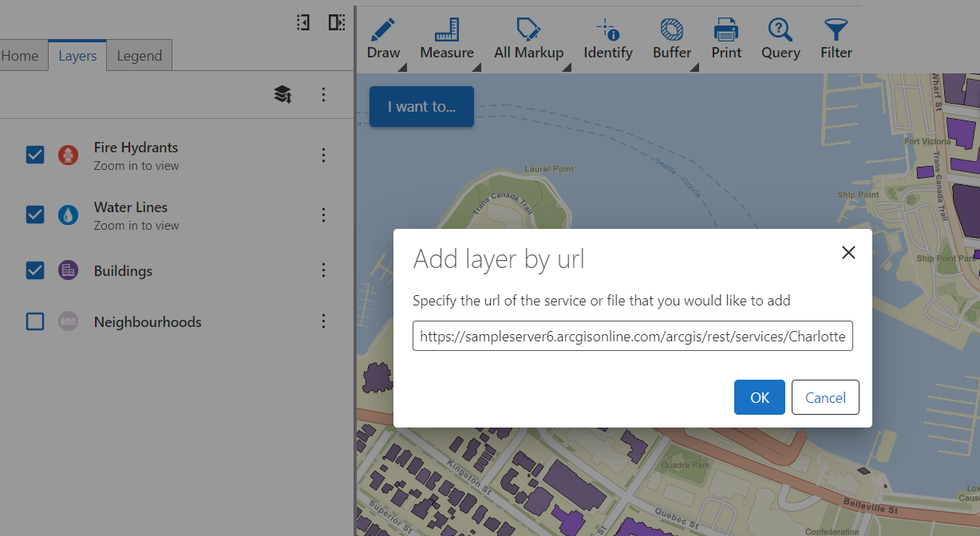This screenshot has height=536, width=980.
Task: Click 'Zoom in to view' under Water Lines
Action: tap(136, 226)
